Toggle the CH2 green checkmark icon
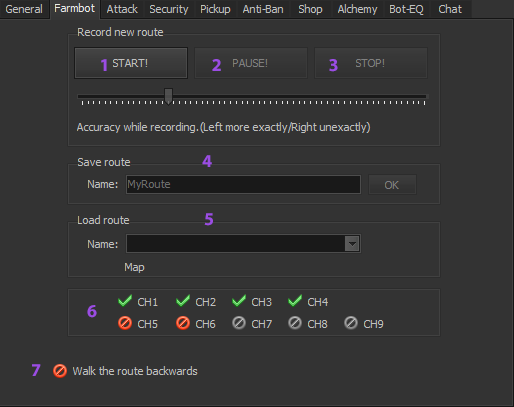The image size is (514, 407). pos(183,301)
